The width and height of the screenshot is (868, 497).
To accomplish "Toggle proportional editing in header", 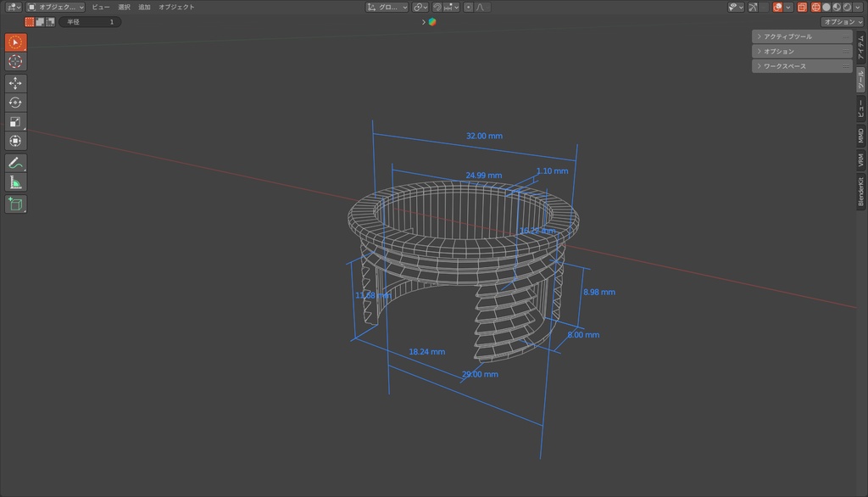I will [469, 7].
